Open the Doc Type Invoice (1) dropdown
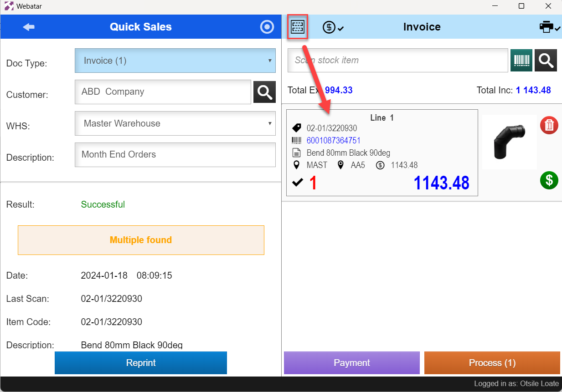 point(175,61)
